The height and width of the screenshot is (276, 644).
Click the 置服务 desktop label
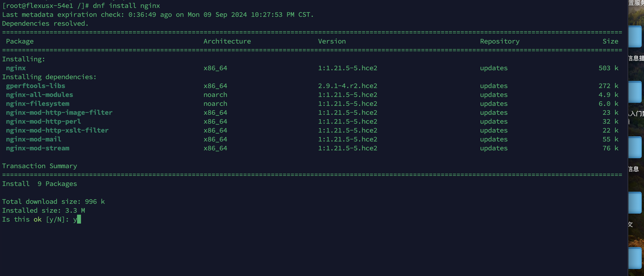pos(636,3)
